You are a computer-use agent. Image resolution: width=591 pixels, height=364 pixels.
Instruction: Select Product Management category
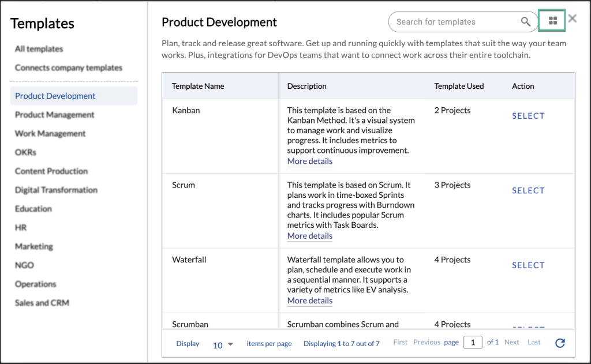[x=55, y=115]
